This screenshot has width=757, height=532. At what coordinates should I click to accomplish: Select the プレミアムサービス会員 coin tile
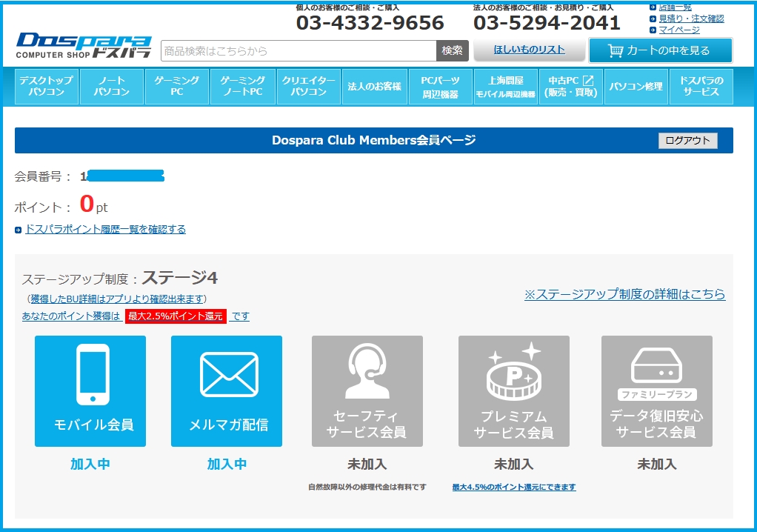514,391
